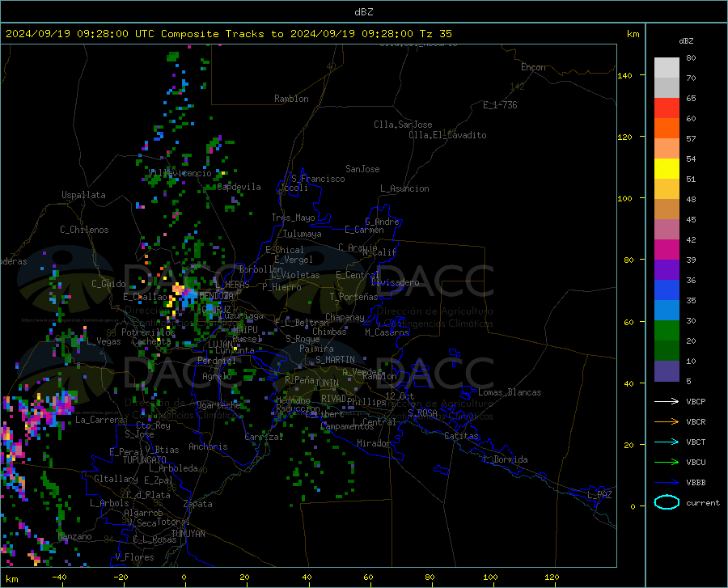Click the Chapanay label

click(x=345, y=317)
